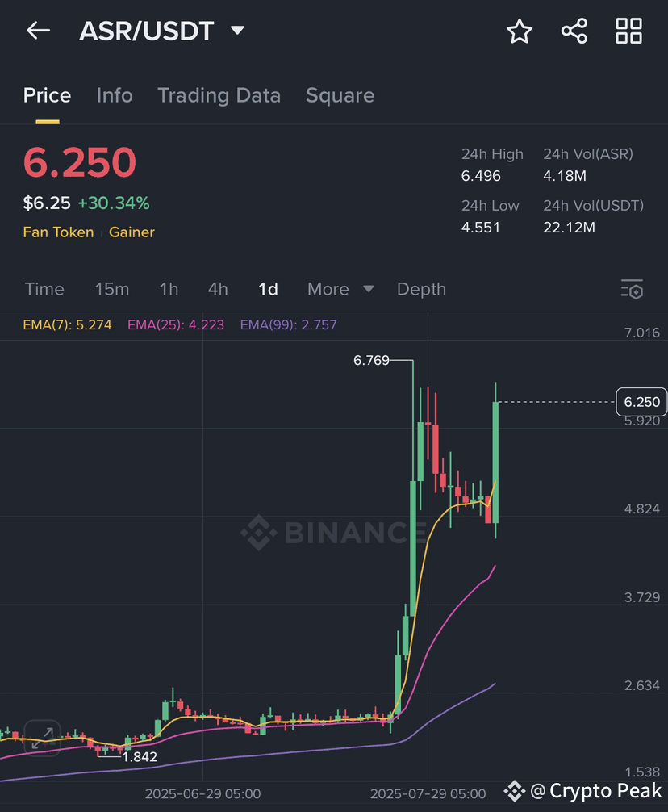Select the 1h chart interval
The height and width of the screenshot is (812, 668).
[x=169, y=289]
